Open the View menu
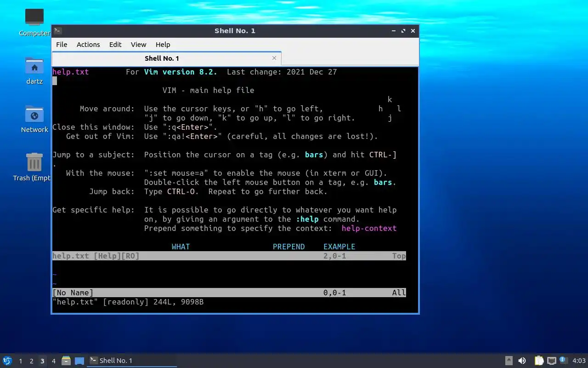588x368 pixels. point(138,45)
